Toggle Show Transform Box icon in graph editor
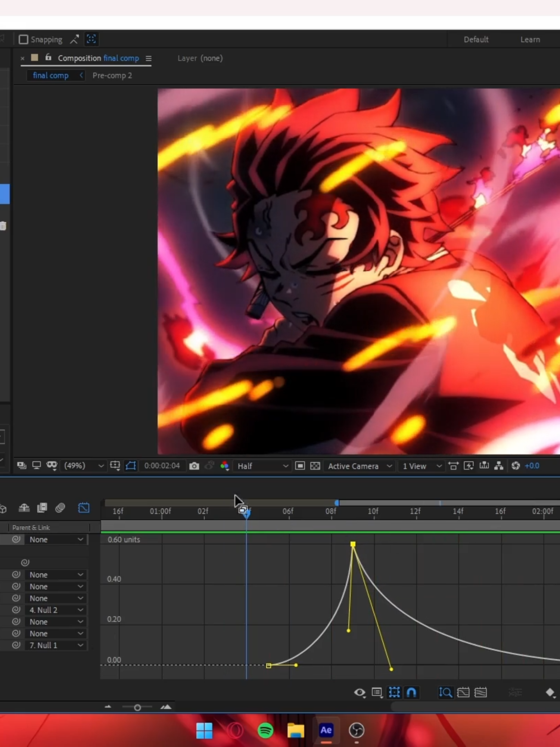Image resolution: width=560 pixels, height=747 pixels. [394, 692]
